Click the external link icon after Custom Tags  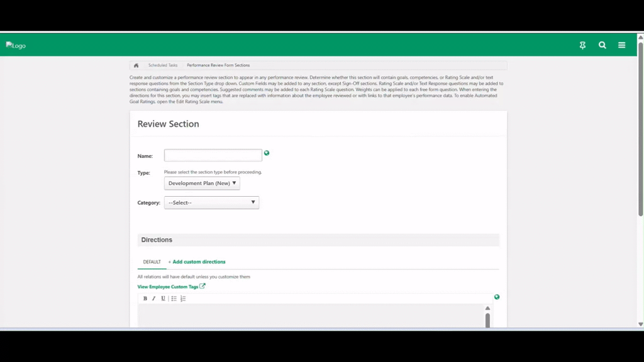pyautogui.click(x=203, y=286)
